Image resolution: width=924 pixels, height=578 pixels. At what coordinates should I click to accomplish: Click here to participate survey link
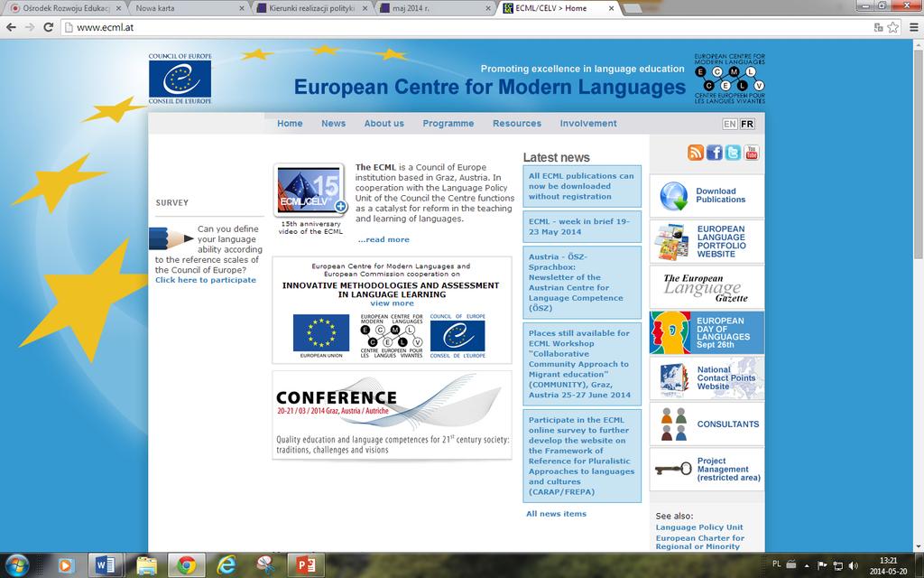206,280
